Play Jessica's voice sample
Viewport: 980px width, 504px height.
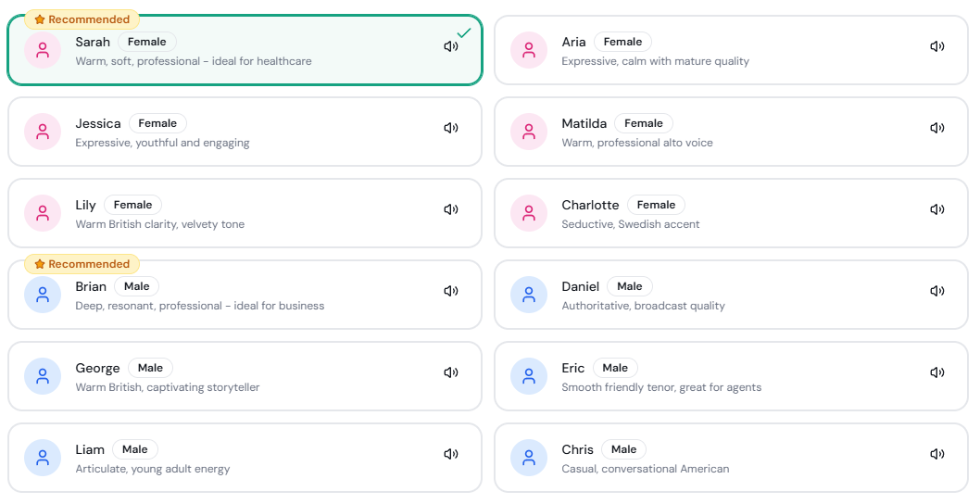point(451,128)
